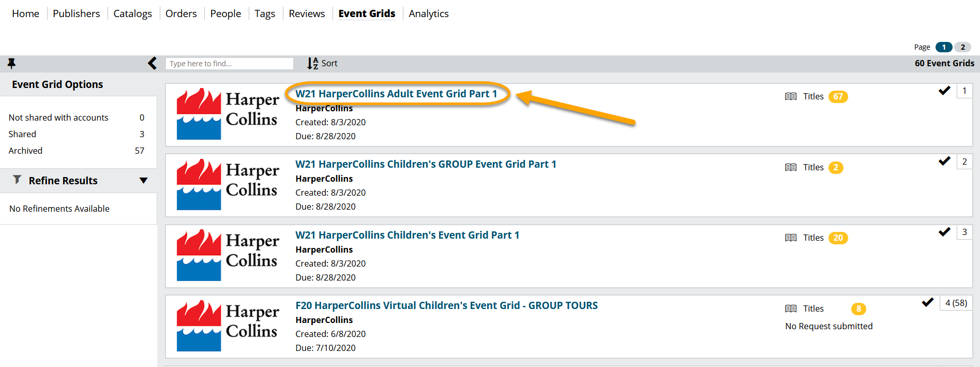Open the Analytics menu item
Viewport: 980px width, 367px height.
[x=428, y=14]
